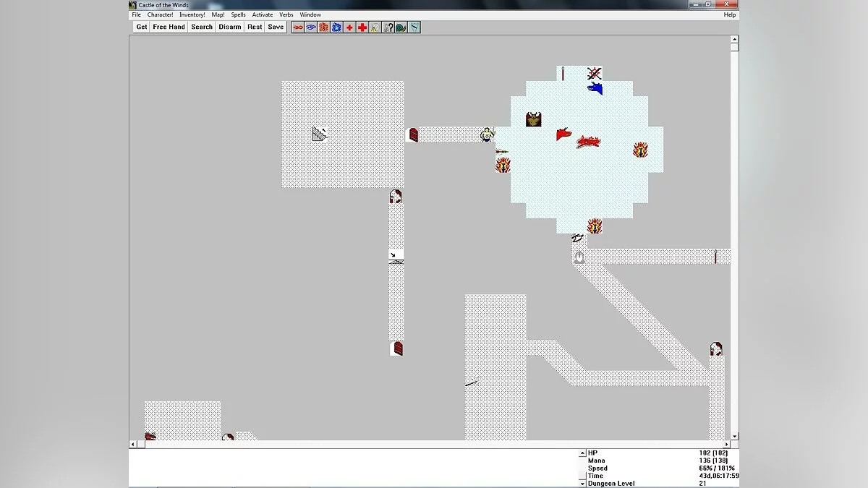This screenshot has width=868, height=488.
Task: Click the Rest button
Action: (x=255, y=27)
